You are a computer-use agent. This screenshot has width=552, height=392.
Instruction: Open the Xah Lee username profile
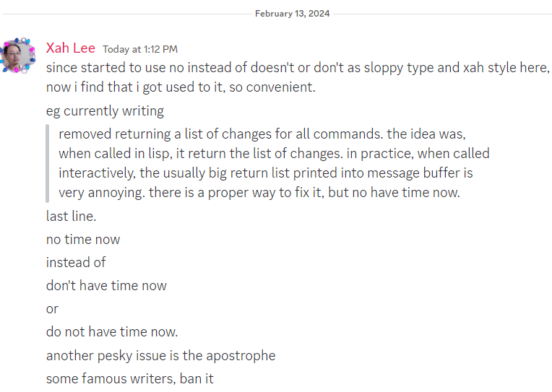click(70, 48)
